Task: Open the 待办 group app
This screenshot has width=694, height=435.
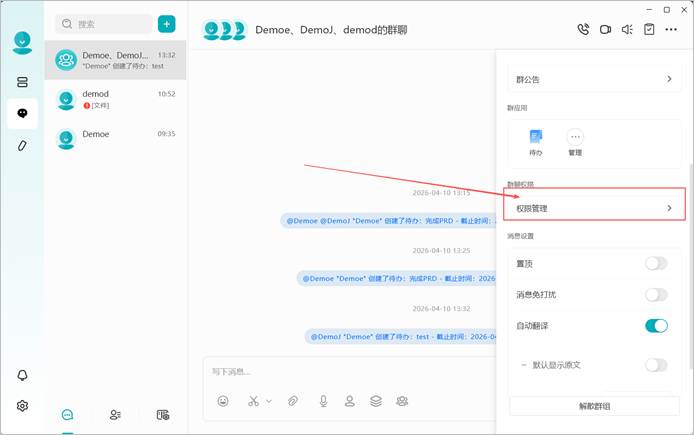Action: [536, 142]
